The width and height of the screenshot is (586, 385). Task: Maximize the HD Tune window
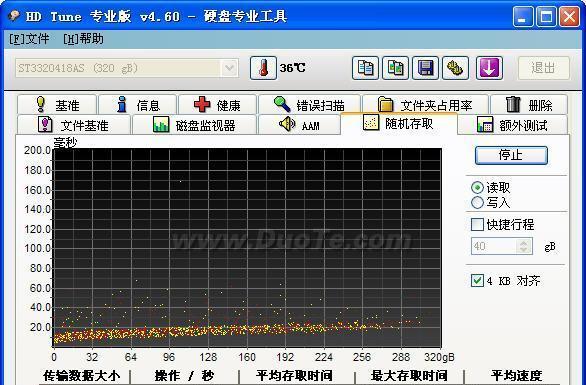point(546,17)
